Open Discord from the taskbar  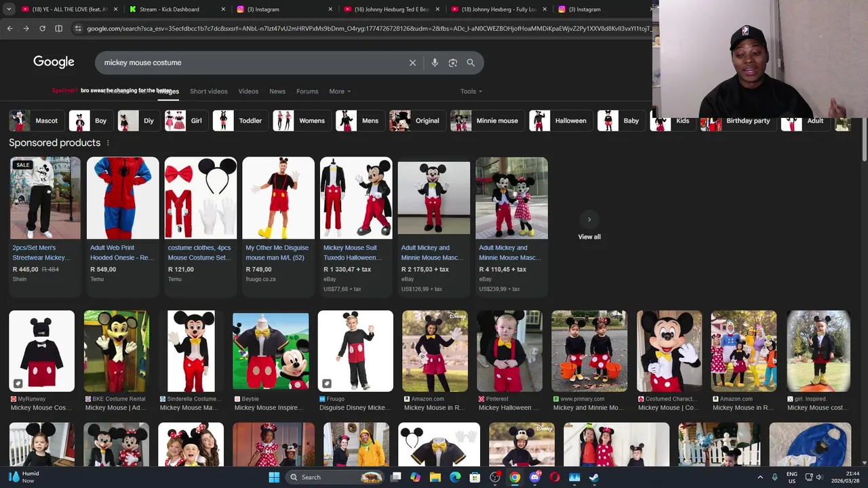534,477
